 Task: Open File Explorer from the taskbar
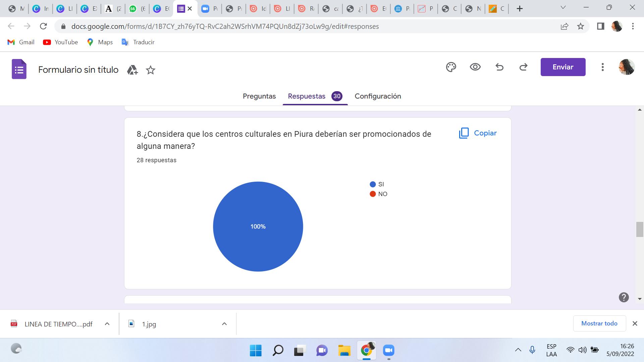click(x=344, y=351)
